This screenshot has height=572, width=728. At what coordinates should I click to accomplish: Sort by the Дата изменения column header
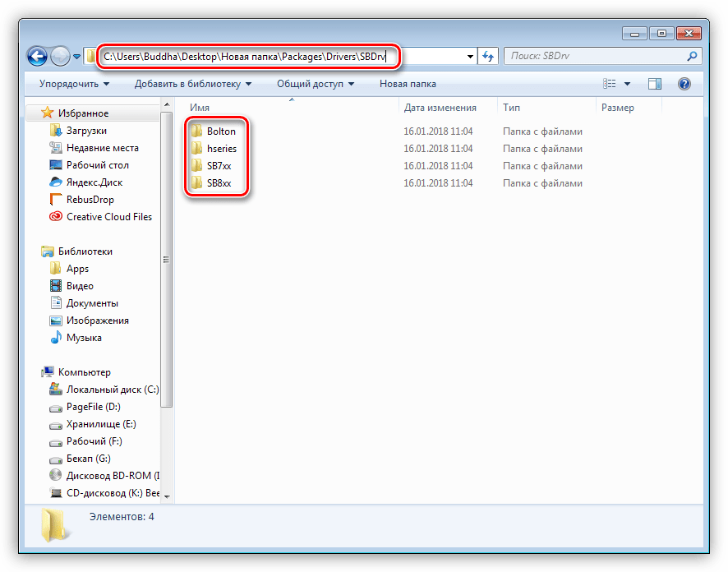[440, 108]
